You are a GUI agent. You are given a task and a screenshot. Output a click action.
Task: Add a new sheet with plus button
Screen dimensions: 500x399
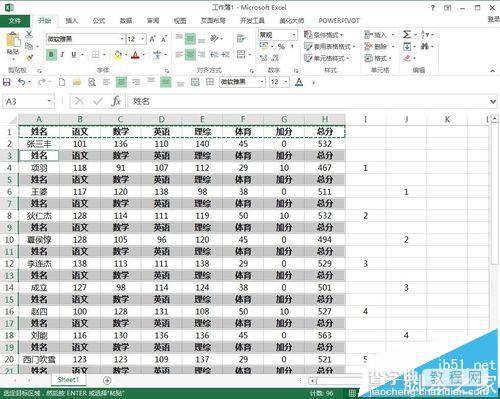tap(107, 380)
